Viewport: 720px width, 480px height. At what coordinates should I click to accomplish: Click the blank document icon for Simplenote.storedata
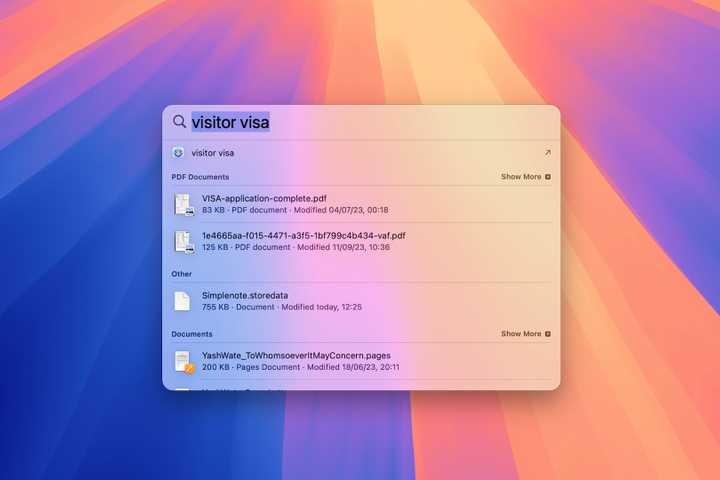[x=182, y=301]
